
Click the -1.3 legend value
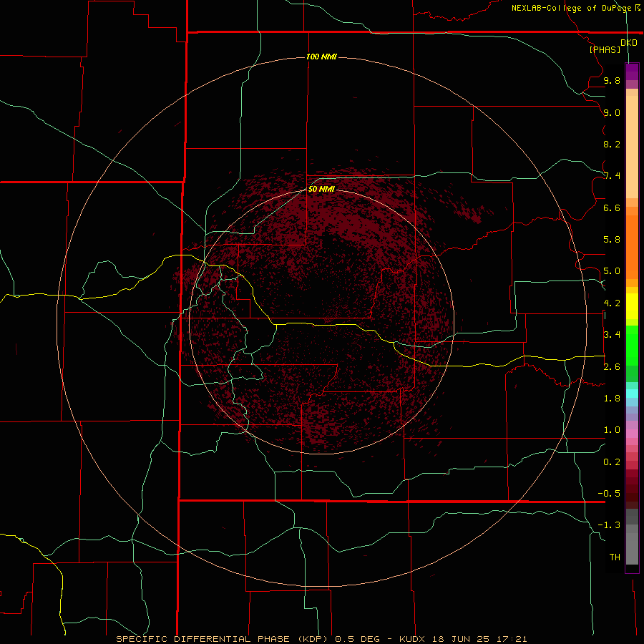[609, 525]
